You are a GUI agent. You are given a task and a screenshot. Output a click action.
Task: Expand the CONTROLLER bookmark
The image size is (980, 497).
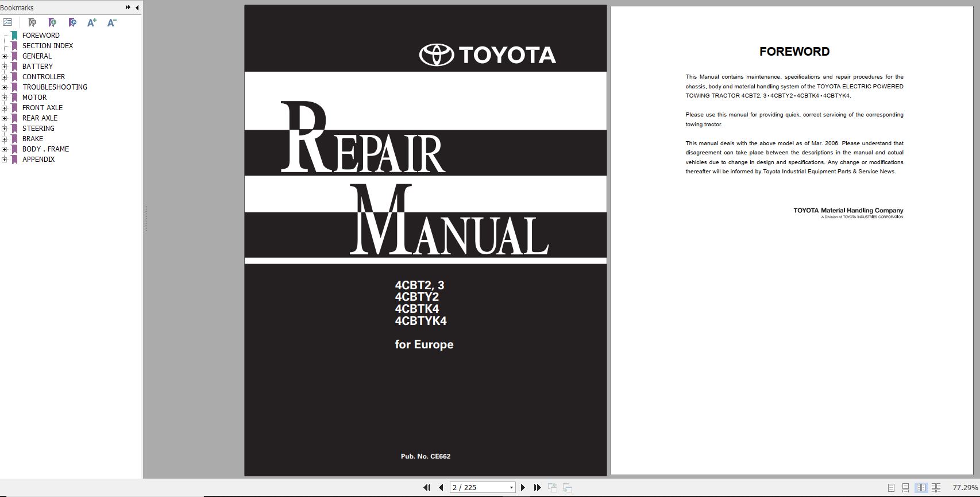click(x=5, y=77)
